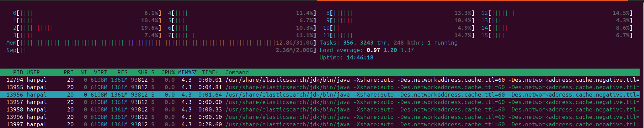Click CPU 0 meter showing 6.1%

click(x=87, y=13)
